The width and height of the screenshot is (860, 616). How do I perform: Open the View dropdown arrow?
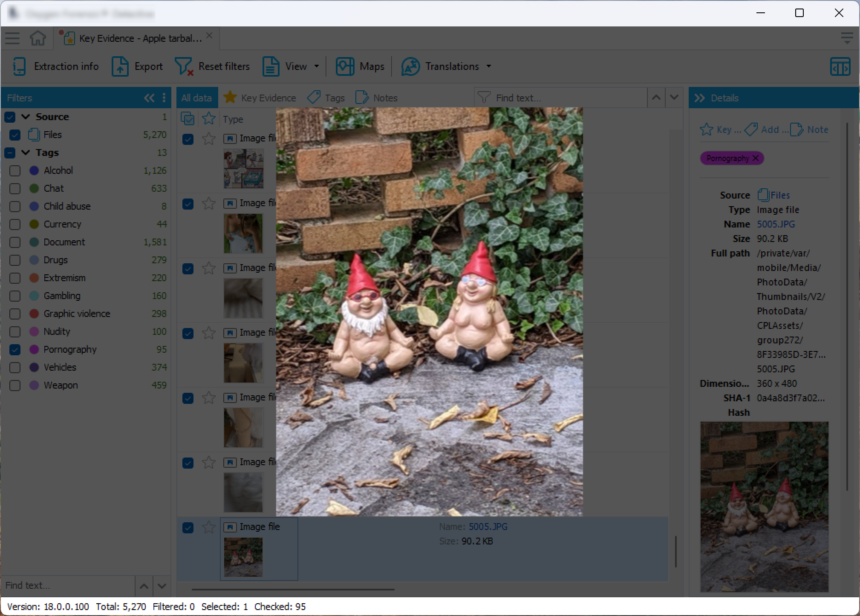(x=317, y=66)
